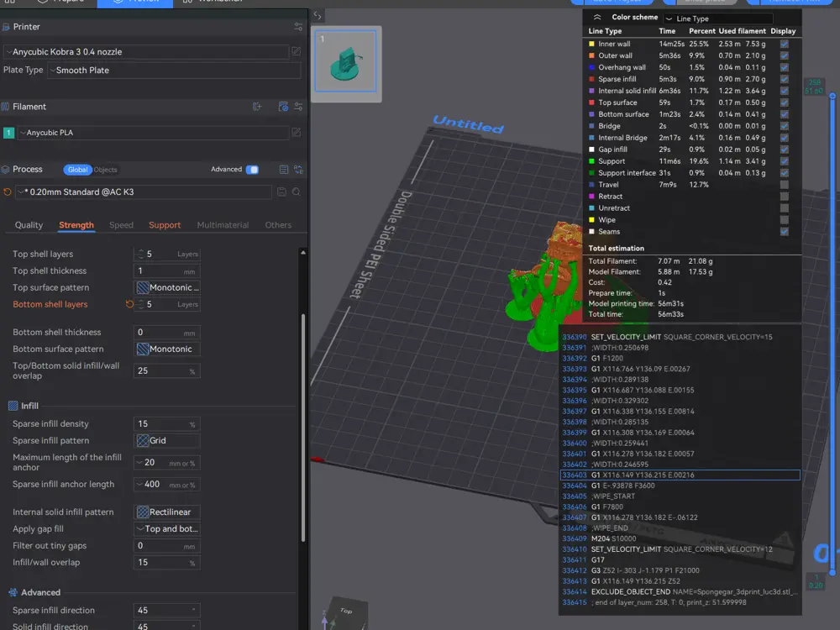
Task: Uncheck the Support display checkbox
Action: point(785,161)
